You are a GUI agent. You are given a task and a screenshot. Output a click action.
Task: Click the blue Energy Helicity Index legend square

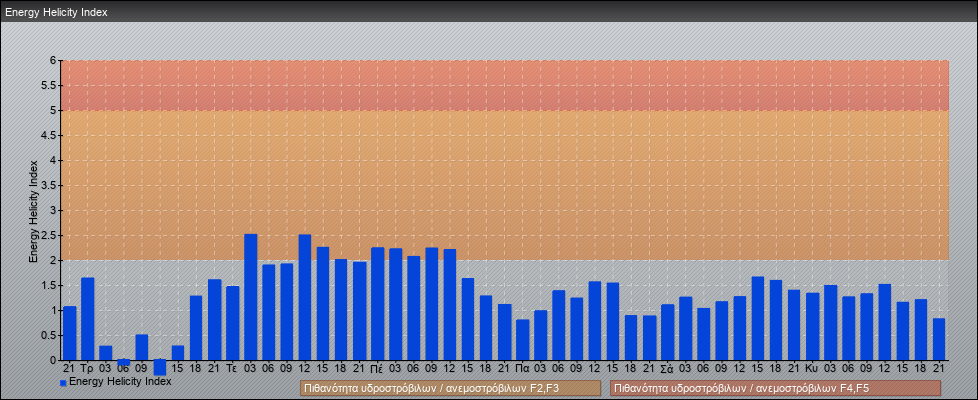coord(63,382)
